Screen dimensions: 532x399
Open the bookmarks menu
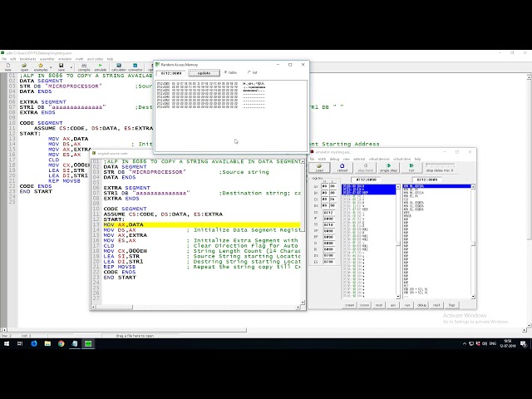point(27,59)
